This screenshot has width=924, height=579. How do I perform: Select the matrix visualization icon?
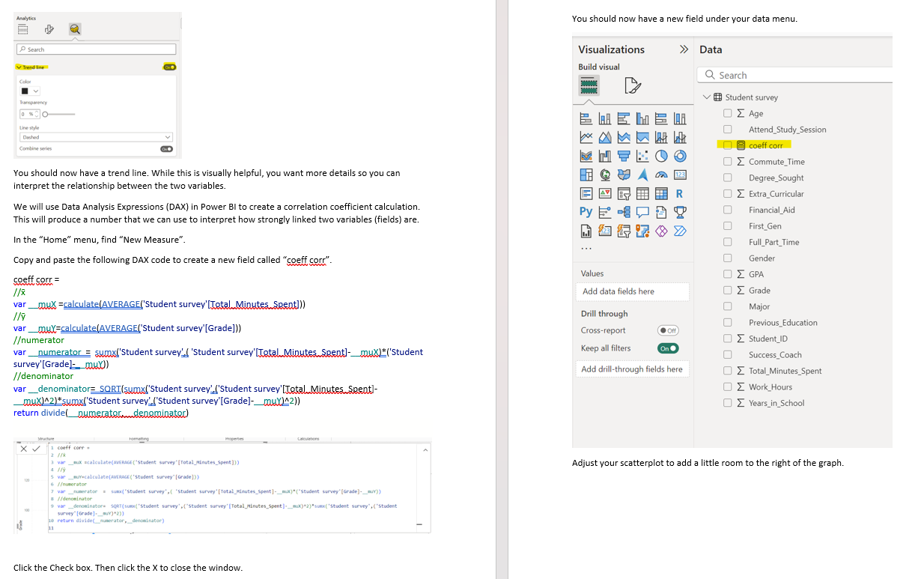(x=661, y=193)
